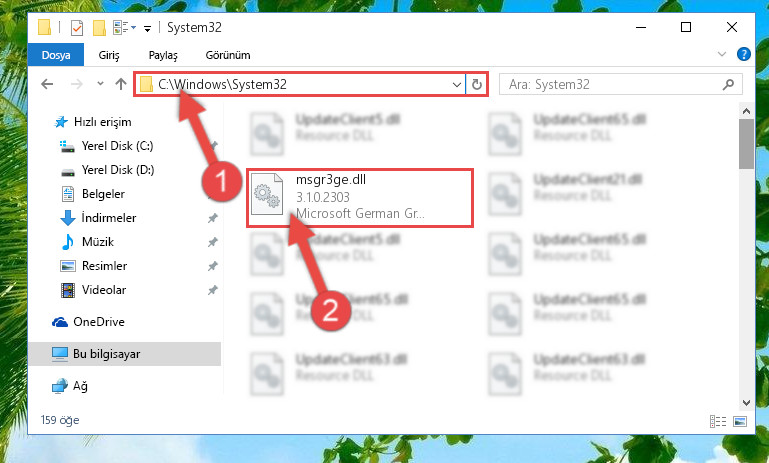Viewport: 769px width, 463px height.
Task: Switch to the Görünüm ribbon tab
Action: click(228, 55)
